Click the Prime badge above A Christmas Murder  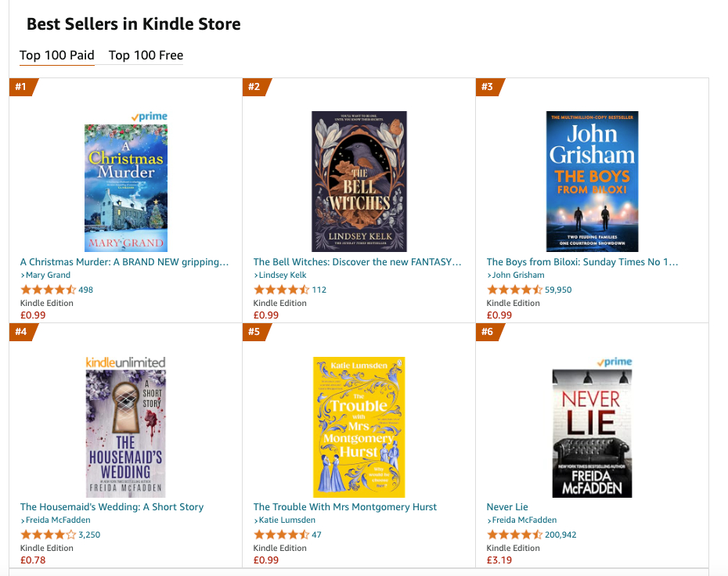pyautogui.click(x=149, y=117)
